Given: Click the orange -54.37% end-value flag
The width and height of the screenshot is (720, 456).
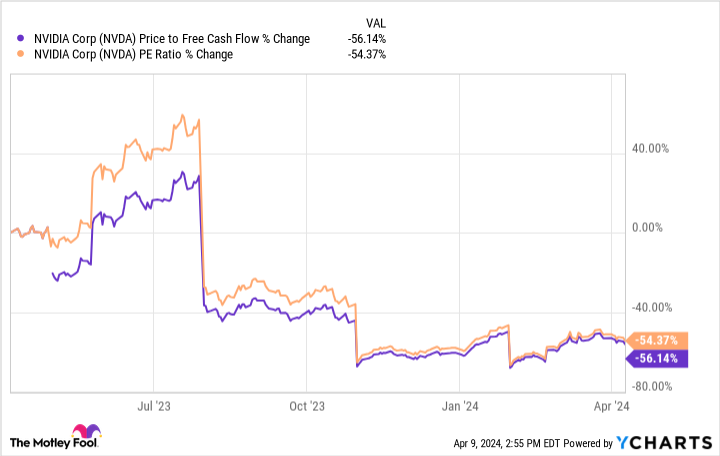Looking at the screenshot, I should (661, 341).
